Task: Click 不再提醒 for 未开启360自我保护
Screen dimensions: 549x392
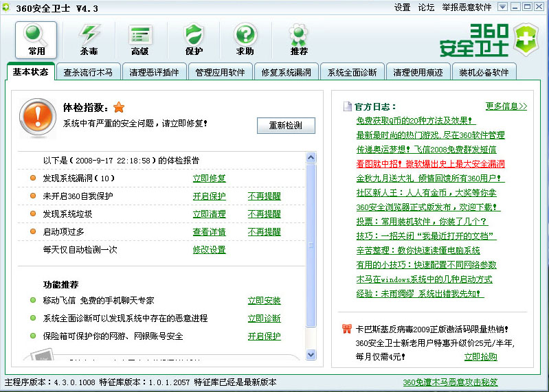Action: pyautogui.click(x=265, y=196)
